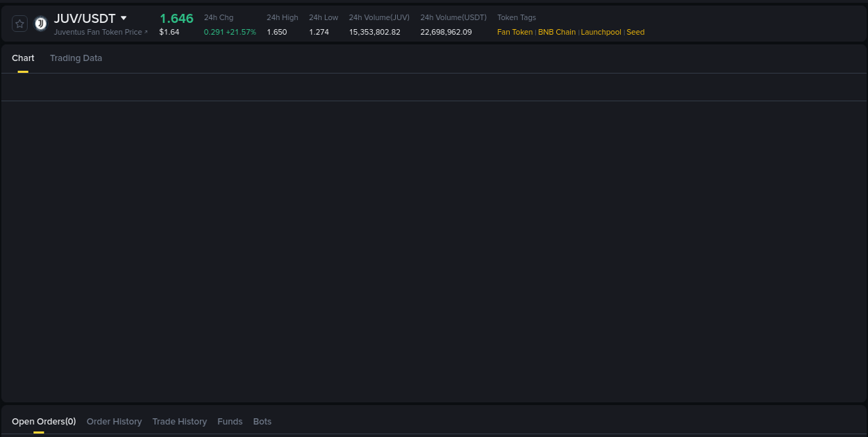
Task: Open the BNB Chain tag
Action: pos(557,32)
